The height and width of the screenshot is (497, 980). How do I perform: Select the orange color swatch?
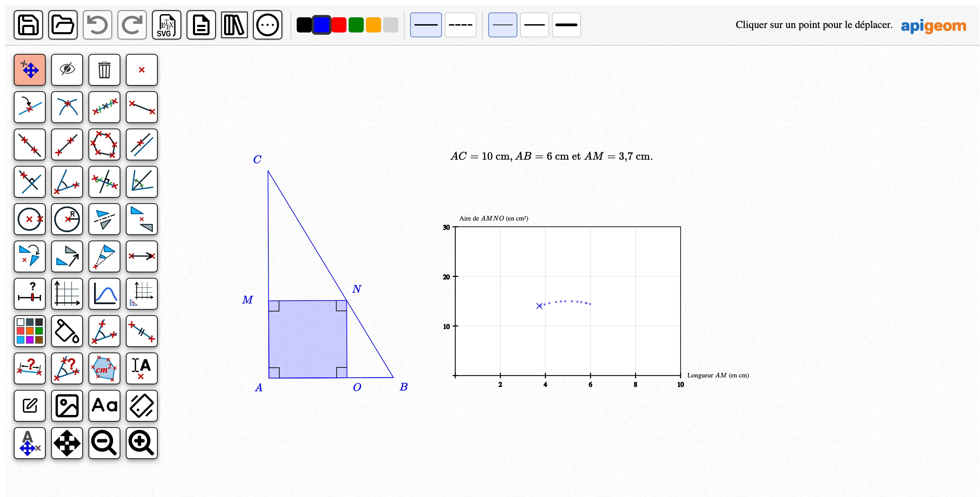pyautogui.click(x=373, y=25)
